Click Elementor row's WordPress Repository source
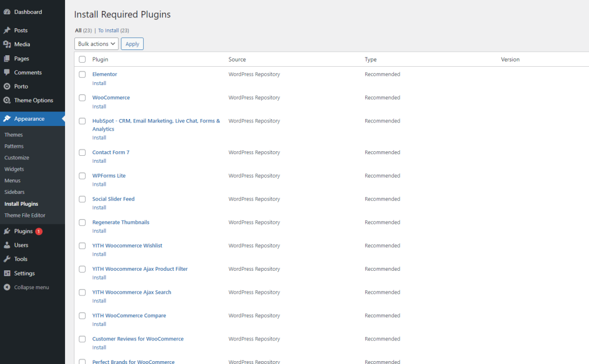The width and height of the screenshot is (589, 364). [254, 74]
